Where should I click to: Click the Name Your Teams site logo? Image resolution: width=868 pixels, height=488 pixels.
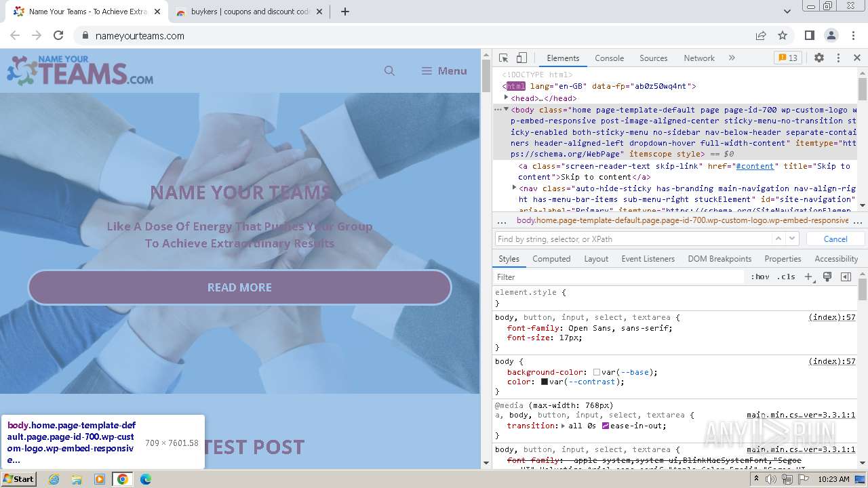coord(80,70)
